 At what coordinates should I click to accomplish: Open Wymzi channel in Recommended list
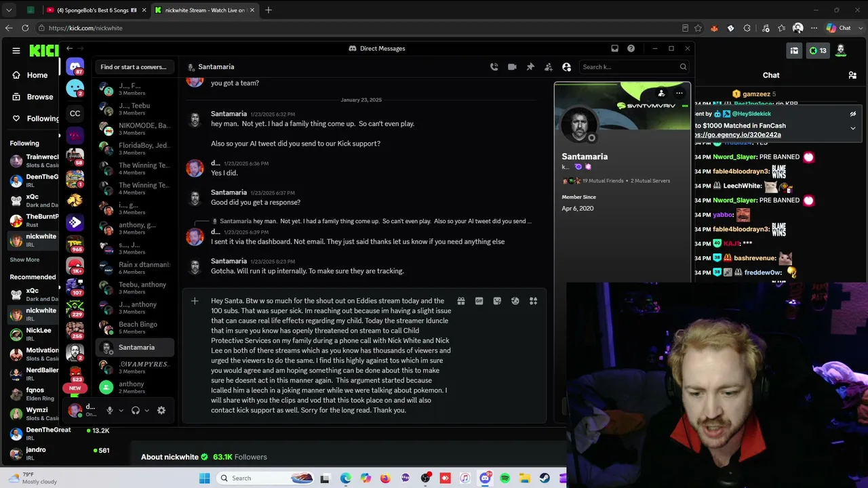click(34, 414)
